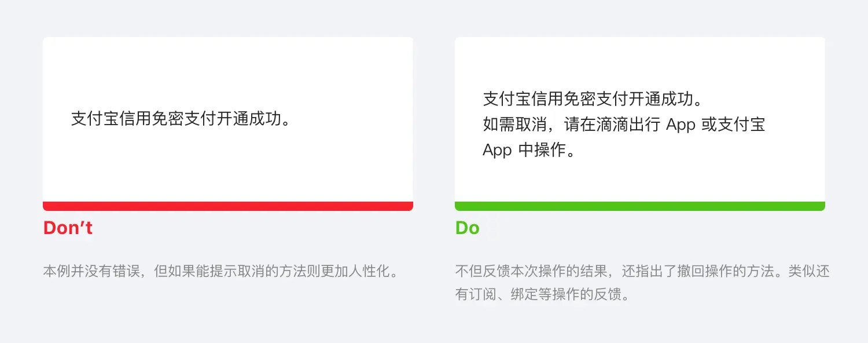868x343 pixels.
Task: Click the "App 中操作。" line in the Do card
Action: [x=528, y=150]
